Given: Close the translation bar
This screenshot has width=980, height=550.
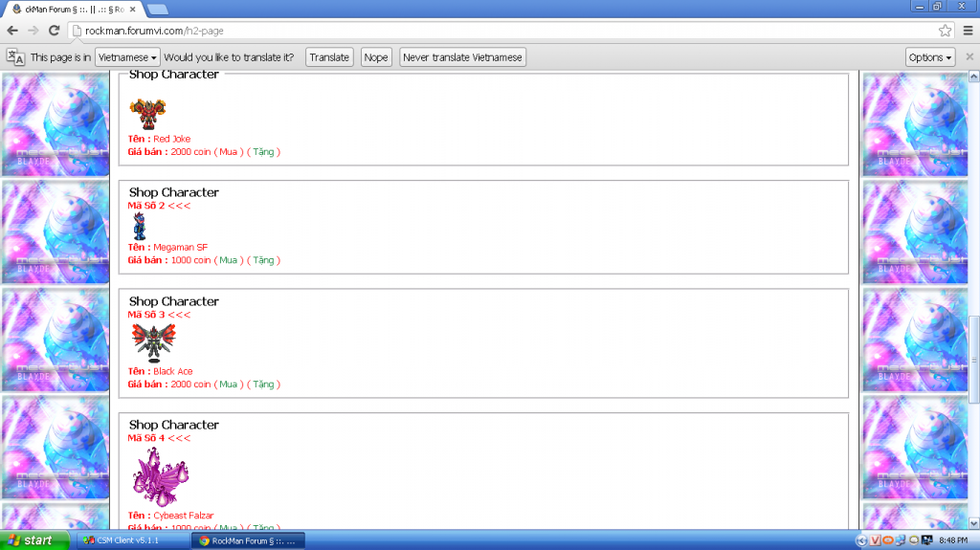Looking at the screenshot, I should 969,56.
